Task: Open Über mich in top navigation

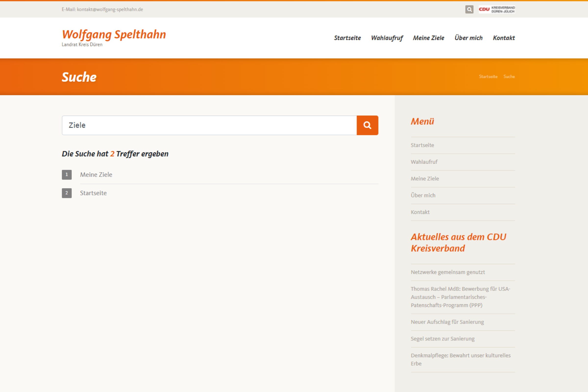Action: tap(468, 38)
